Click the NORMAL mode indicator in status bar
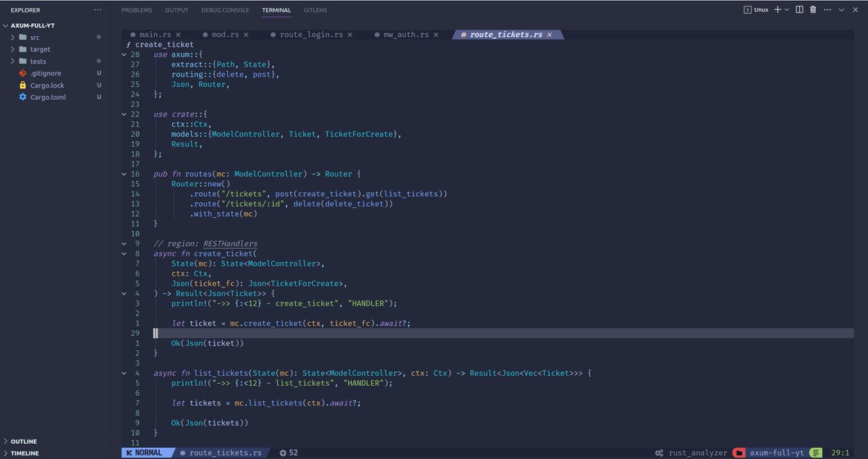Screen dimensions: 868x459 148,452
